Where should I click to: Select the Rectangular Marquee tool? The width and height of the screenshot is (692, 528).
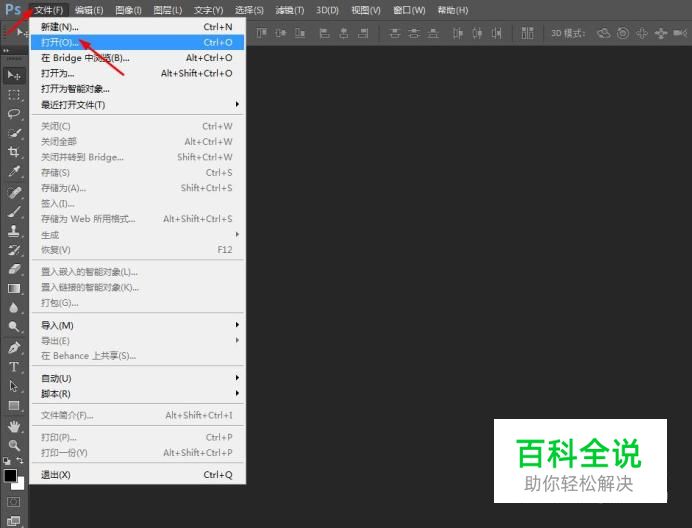(x=14, y=94)
